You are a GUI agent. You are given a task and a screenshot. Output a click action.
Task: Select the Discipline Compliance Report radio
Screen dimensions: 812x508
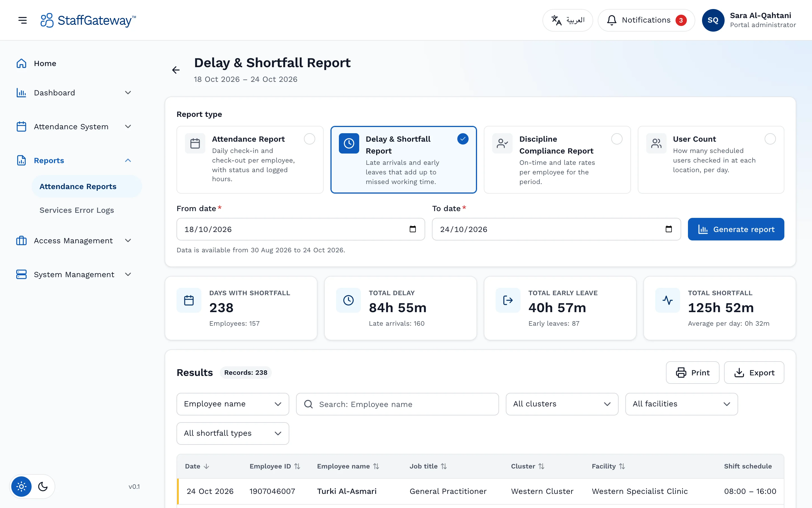pyautogui.click(x=617, y=139)
